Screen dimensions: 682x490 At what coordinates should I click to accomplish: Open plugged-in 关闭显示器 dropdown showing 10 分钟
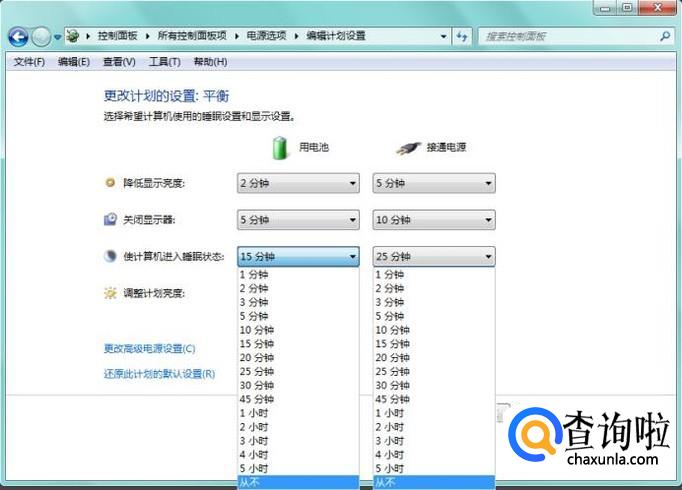pyautogui.click(x=433, y=220)
